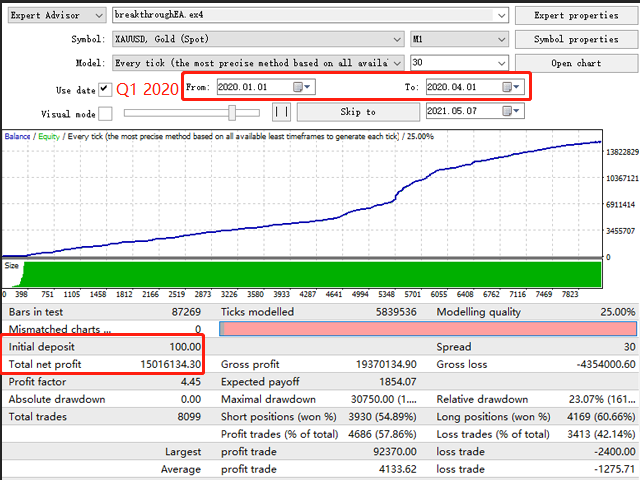Click the pink modelling quality bar
The height and width of the screenshot is (480, 640).
[428, 329]
